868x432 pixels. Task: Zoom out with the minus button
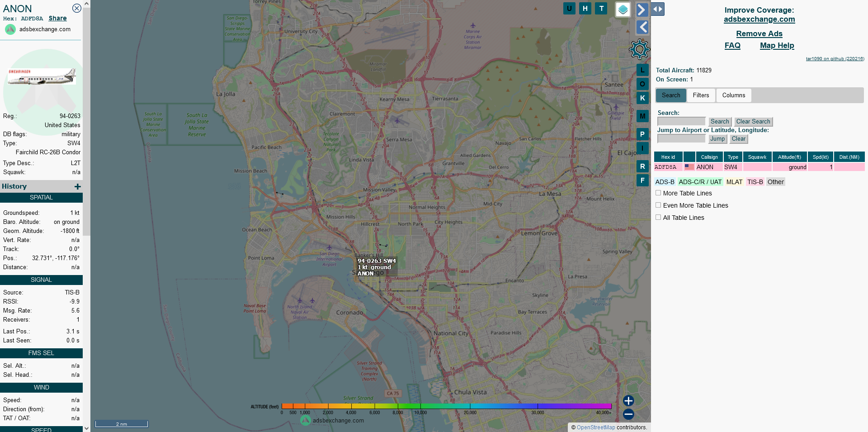tap(628, 414)
